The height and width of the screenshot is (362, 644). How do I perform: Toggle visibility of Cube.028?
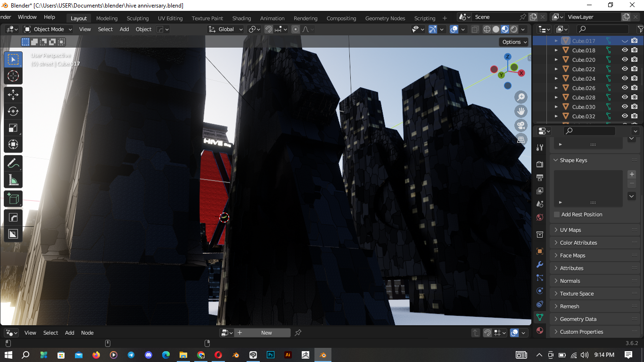(625, 98)
